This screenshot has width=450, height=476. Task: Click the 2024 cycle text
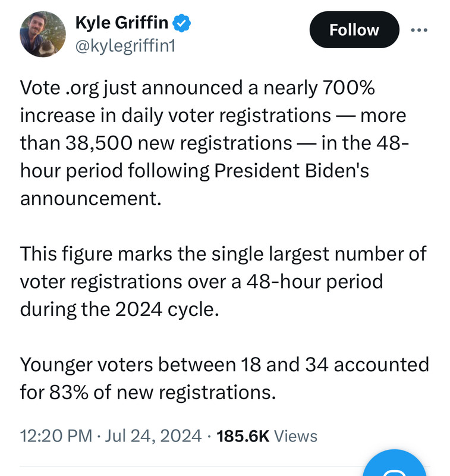(167, 309)
